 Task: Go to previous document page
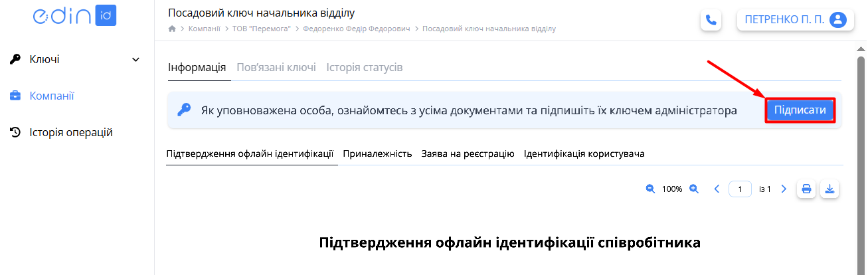coord(717,189)
